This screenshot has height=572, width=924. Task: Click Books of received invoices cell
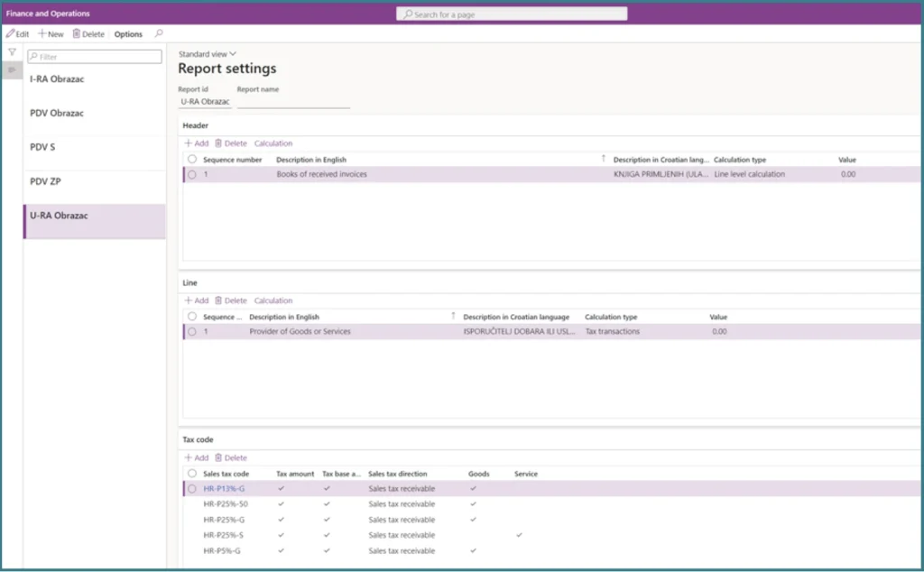[x=322, y=174]
